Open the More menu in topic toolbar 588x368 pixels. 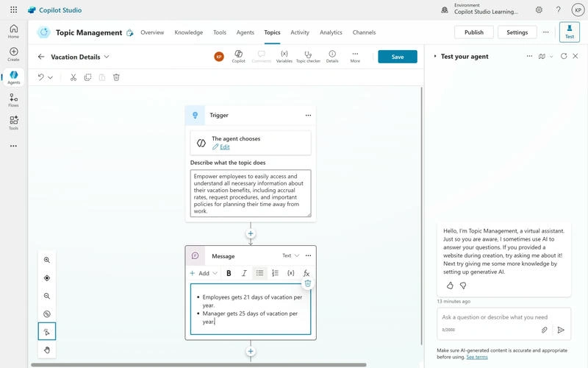point(355,57)
